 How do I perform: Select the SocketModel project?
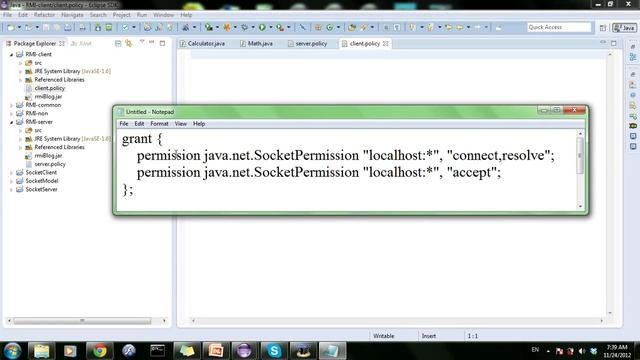click(42, 181)
